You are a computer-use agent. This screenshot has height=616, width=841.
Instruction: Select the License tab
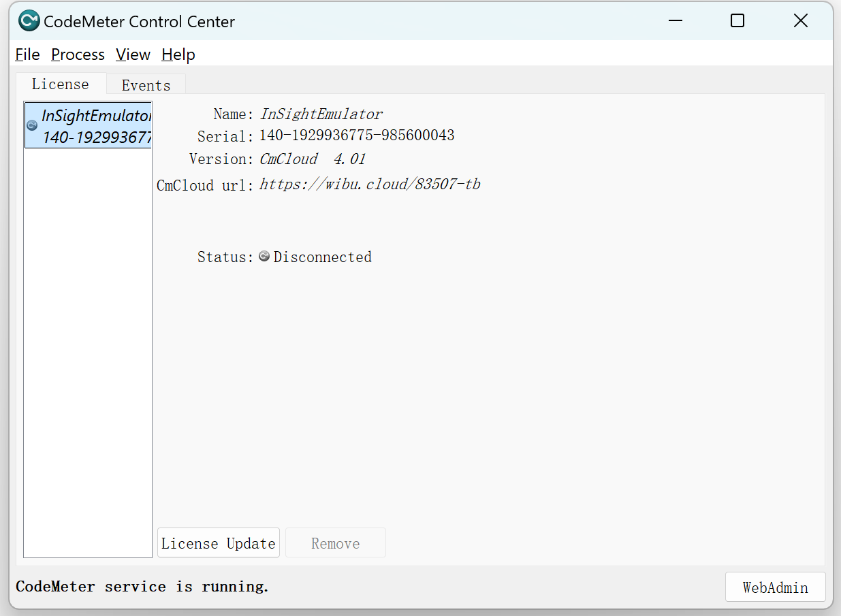tap(61, 84)
